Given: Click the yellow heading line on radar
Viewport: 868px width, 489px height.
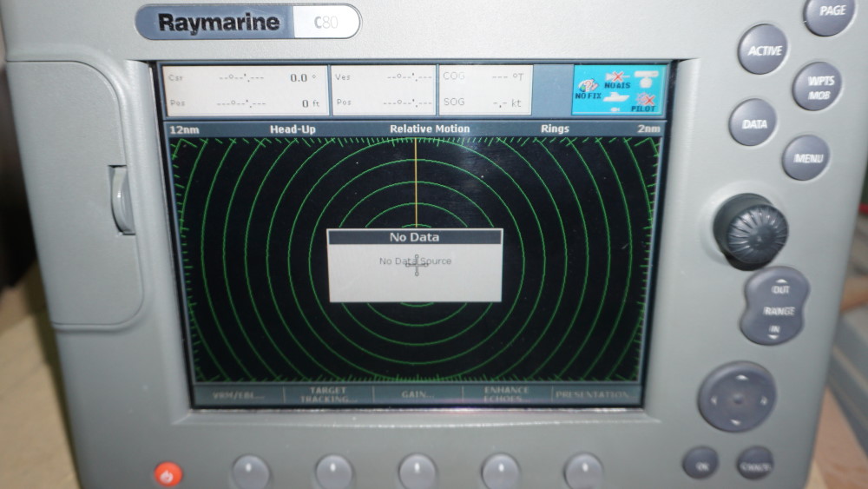Looking at the screenshot, I should coord(416,182).
